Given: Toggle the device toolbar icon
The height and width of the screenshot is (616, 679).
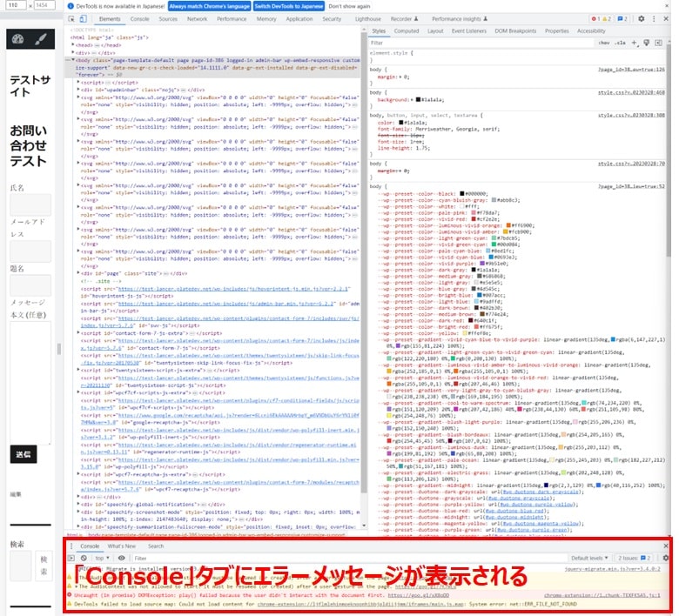Looking at the screenshot, I should (84, 19).
